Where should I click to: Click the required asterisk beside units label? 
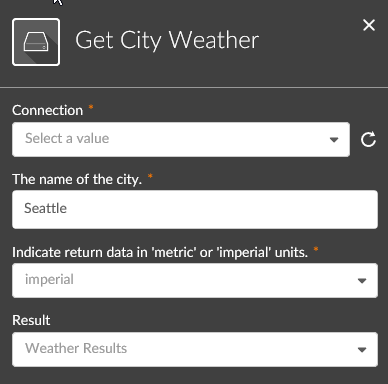(316, 249)
